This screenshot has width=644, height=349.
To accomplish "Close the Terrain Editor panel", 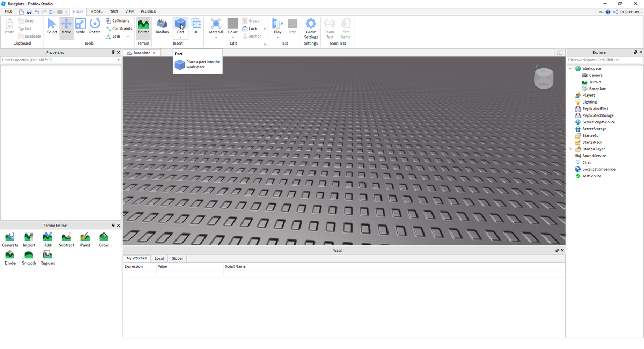I will point(118,226).
